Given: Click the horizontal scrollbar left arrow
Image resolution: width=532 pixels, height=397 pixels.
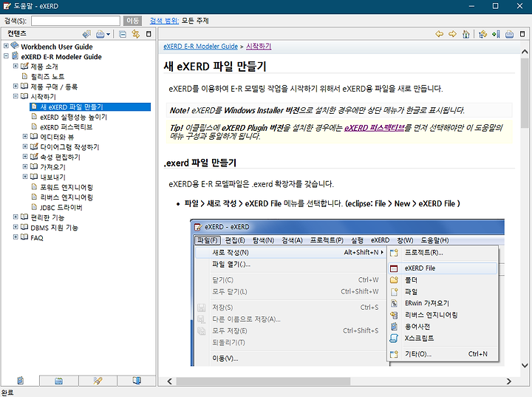Looking at the screenshot, I should click(x=170, y=381).
